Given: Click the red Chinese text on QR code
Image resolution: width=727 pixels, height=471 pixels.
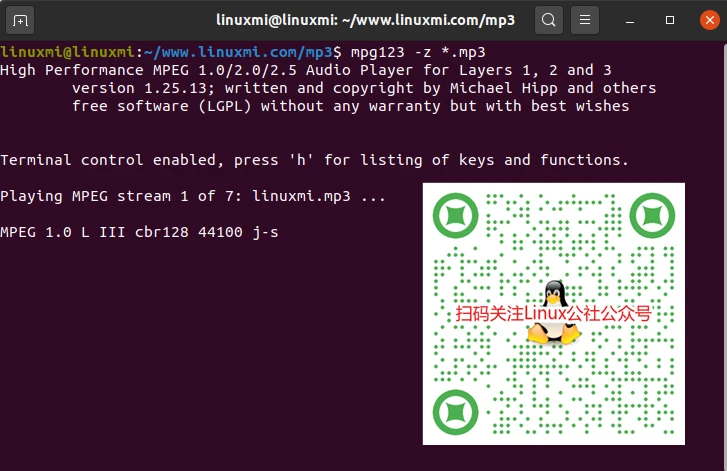Looking at the screenshot, I should (554, 314).
